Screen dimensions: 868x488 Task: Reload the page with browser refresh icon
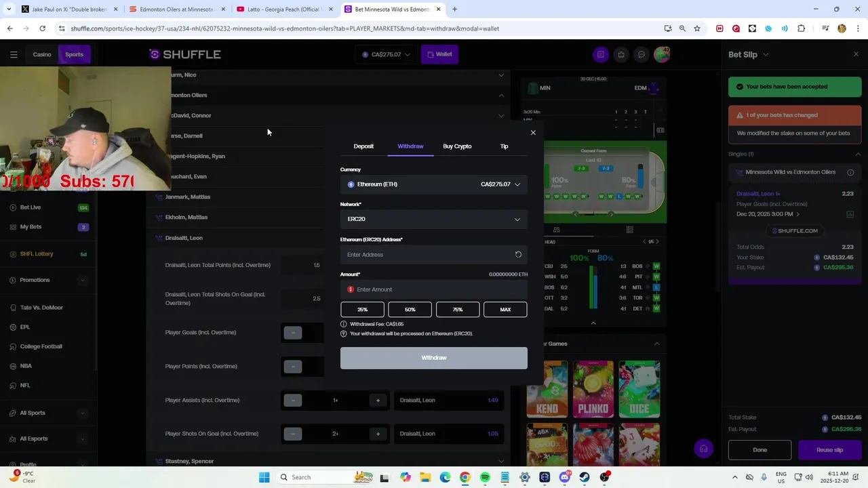(42, 28)
